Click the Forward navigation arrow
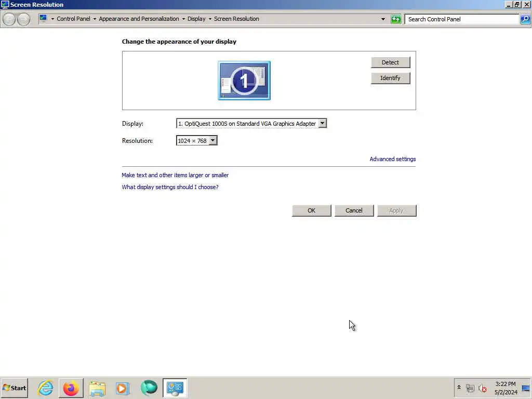This screenshot has height=399, width=532. pyautogui.click(x=23, y=19)
